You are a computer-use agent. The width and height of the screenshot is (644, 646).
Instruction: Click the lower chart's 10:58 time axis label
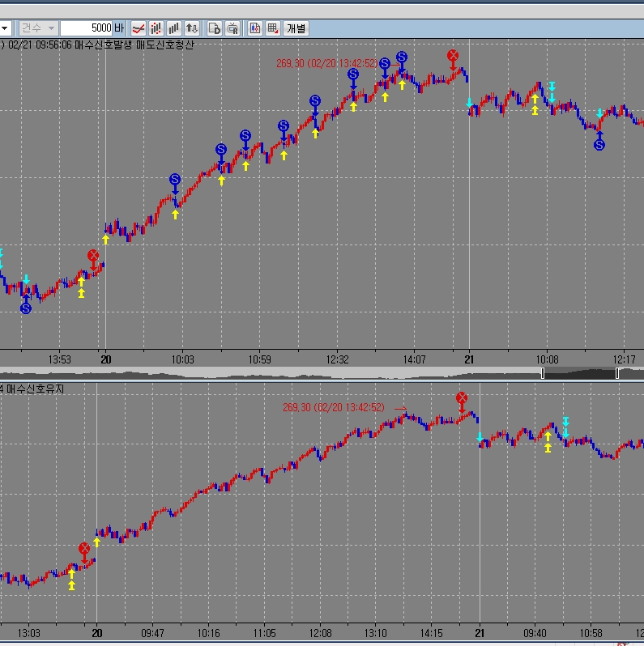pyautogui.click(x=591, y=633)
